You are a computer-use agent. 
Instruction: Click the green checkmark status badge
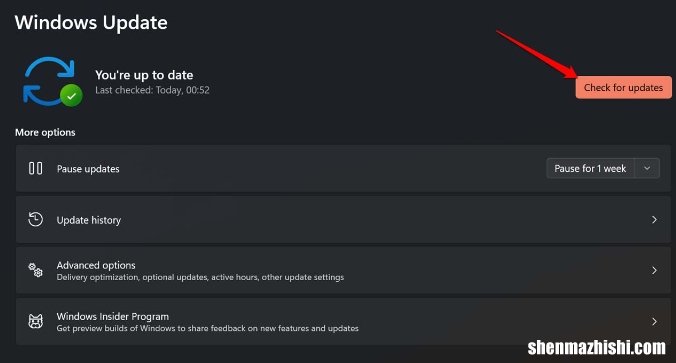71,96
